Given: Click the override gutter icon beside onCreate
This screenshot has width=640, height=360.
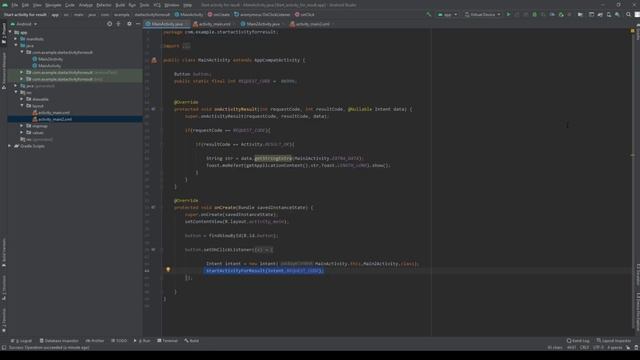Looking at the screenshot, I should (153, 207).
